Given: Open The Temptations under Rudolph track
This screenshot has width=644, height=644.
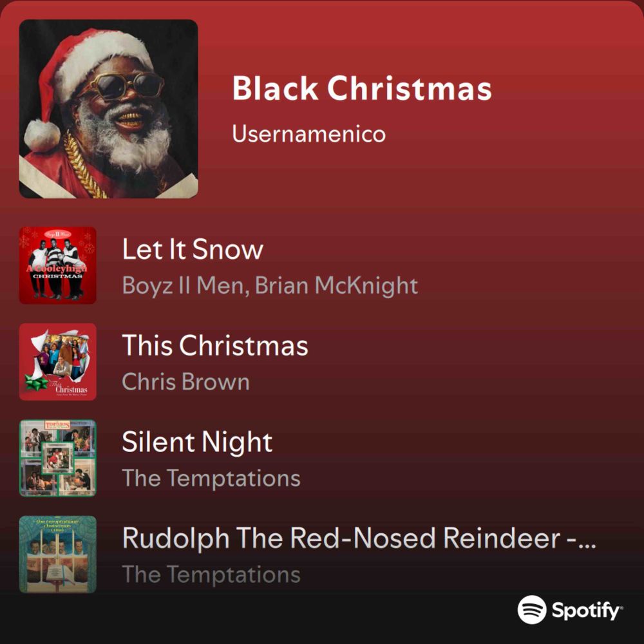Looking at the screenshot, I should [x=211, y=574].
